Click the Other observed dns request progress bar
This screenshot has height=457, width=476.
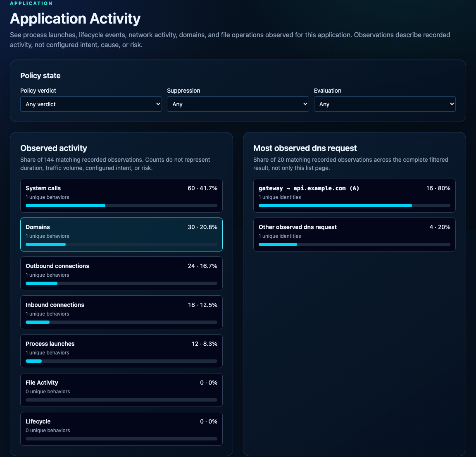(354, 244)
